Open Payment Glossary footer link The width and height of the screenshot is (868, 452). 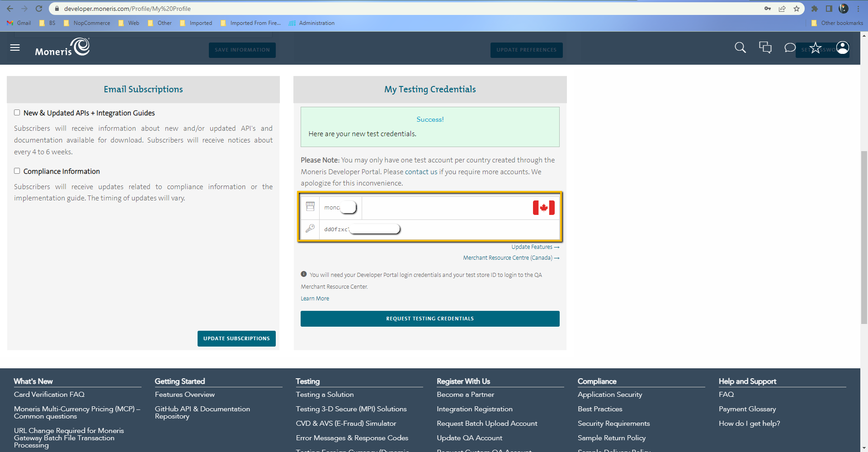coord(747,409)
